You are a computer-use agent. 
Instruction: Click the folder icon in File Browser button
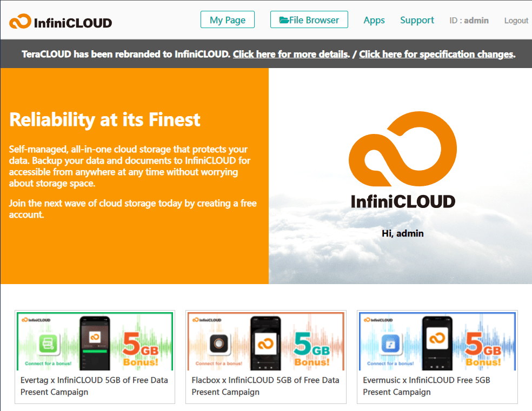[284, 21]
